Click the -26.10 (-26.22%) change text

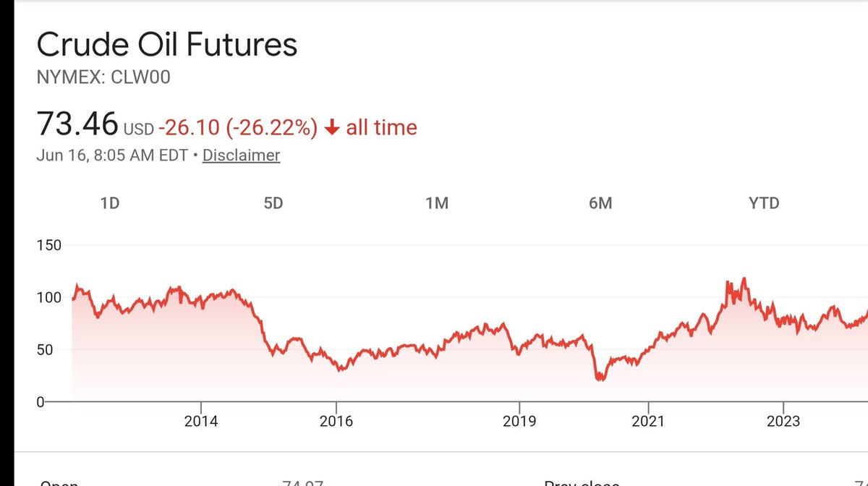[238, 128]
